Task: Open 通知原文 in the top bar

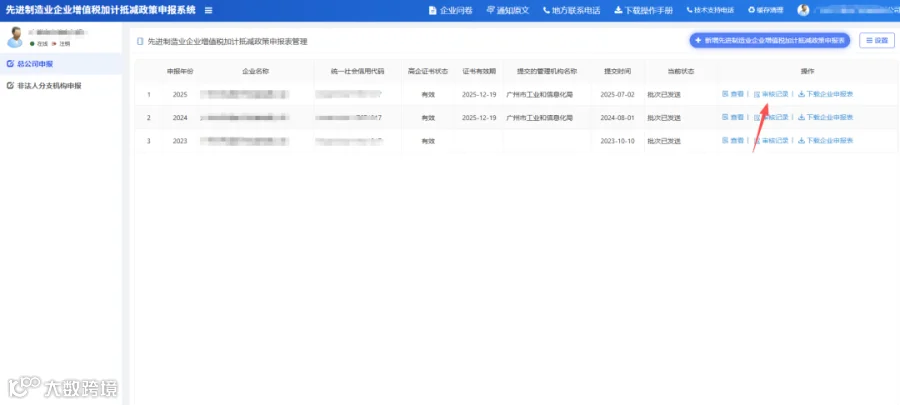Action: [x=507, y=10]
